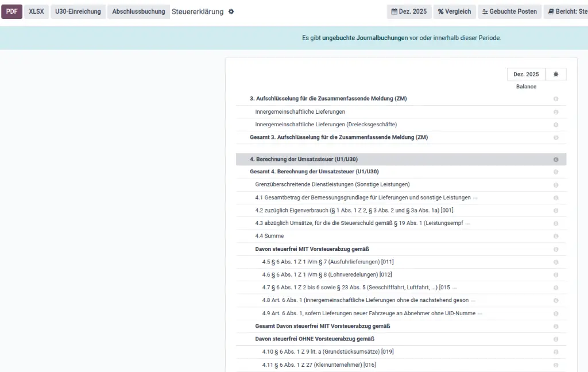Open the Gebuchte Posten filter dropdown

tap(509, 11)
